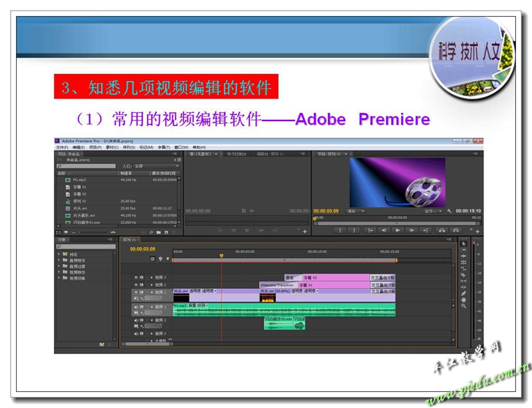Switch to the 特效控制台 tab
This screenshot has height=408, width=532.
pyautogui.click(x=237, y=154)
